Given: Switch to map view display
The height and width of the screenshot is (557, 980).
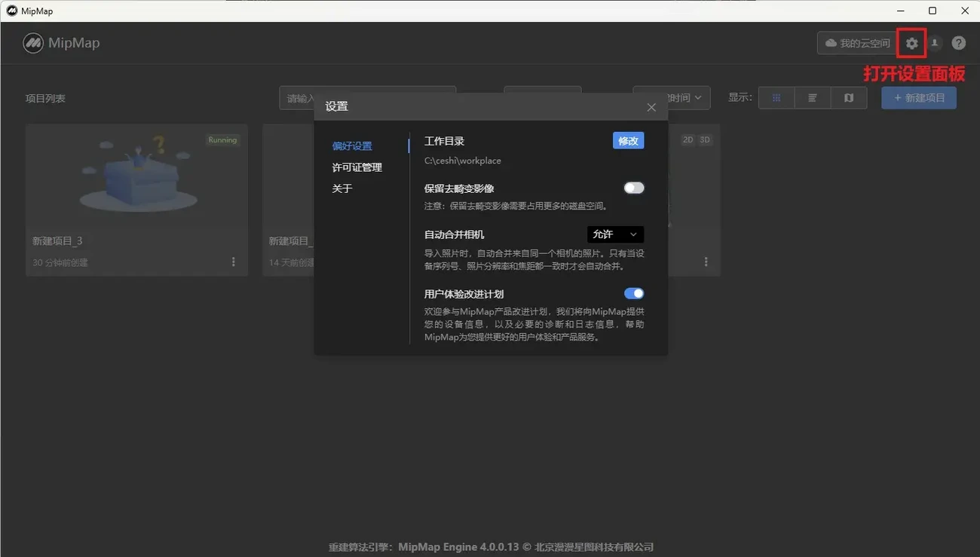Looking at the screenshot, I should (x=849, y=98).
